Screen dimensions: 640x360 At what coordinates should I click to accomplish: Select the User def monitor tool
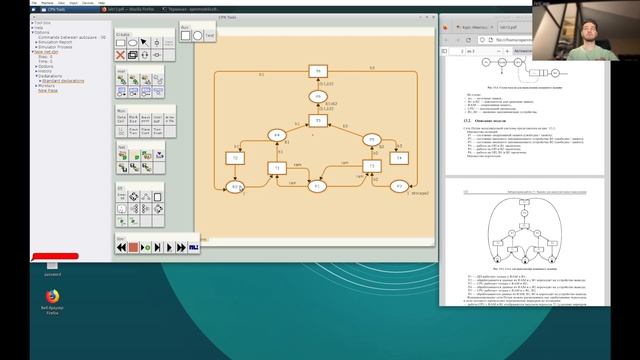tap(158, 119)
